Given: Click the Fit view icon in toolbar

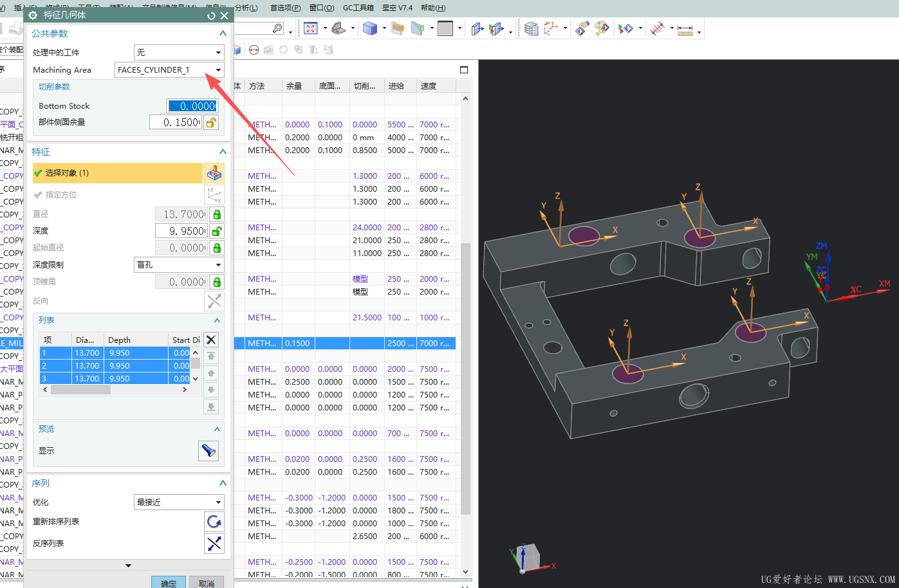Looking at the screenshot, I should click(x=311, y=28).
